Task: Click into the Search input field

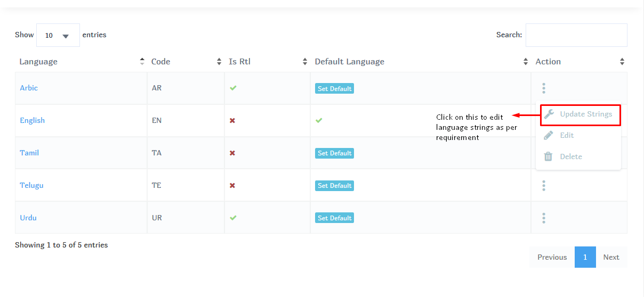Action: (x=576, y=35)
